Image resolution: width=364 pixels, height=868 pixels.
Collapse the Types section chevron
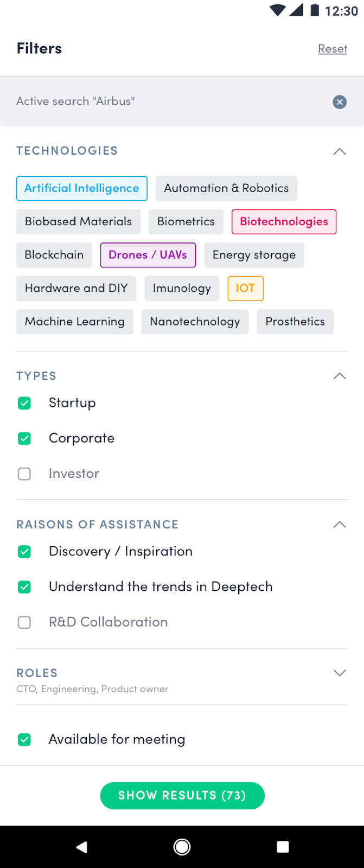tap(340, 376)
